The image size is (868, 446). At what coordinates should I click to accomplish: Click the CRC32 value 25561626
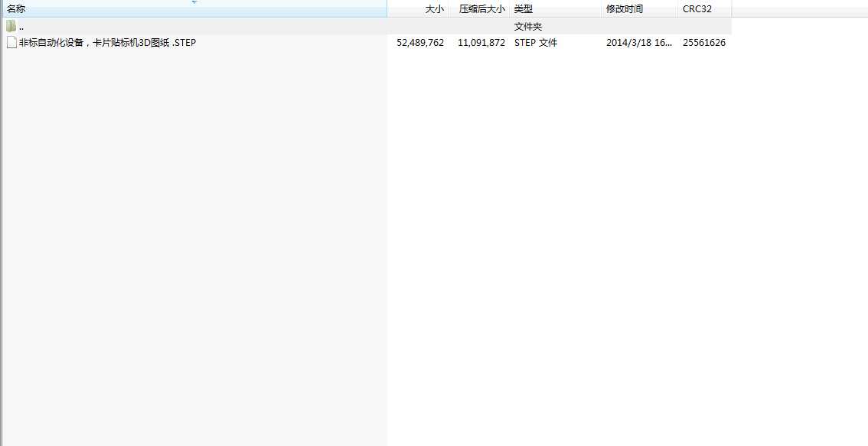[x=704, y=43]
